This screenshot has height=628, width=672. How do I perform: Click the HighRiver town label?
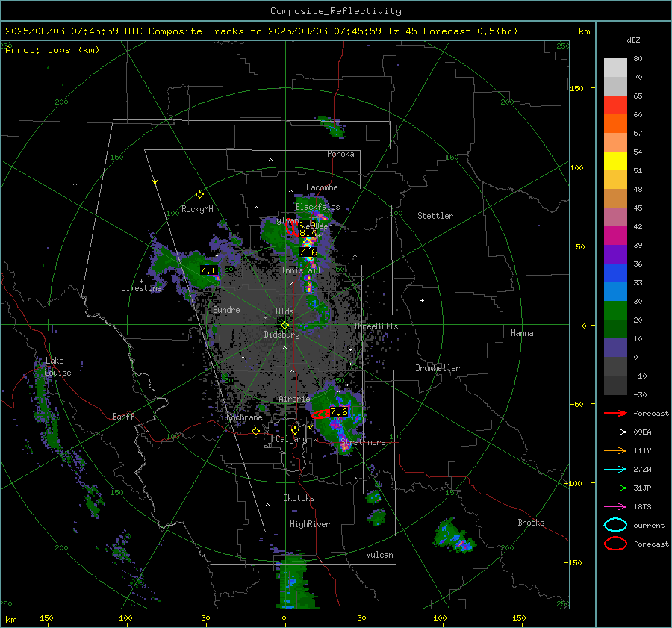coord(310,524)
